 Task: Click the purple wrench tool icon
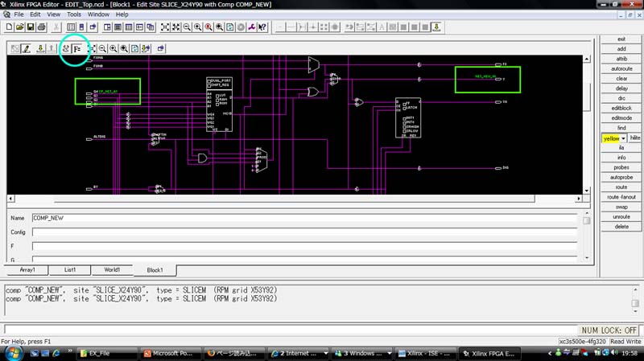click(251, 27)
